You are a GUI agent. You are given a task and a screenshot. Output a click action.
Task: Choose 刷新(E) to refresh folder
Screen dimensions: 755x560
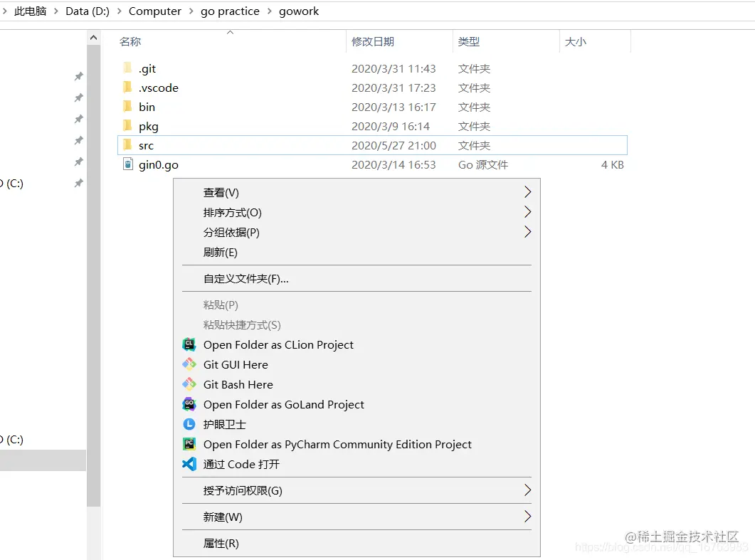357,253
